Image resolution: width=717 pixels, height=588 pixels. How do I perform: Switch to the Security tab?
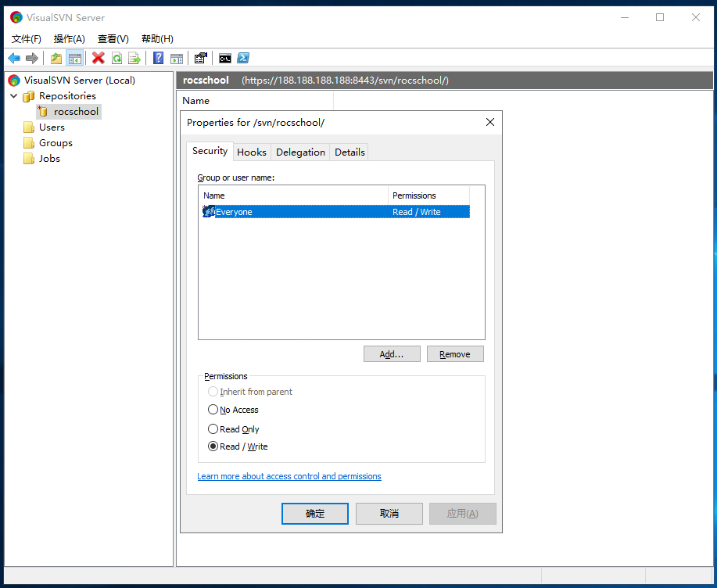pyautogui.click(x=210, y=151)
